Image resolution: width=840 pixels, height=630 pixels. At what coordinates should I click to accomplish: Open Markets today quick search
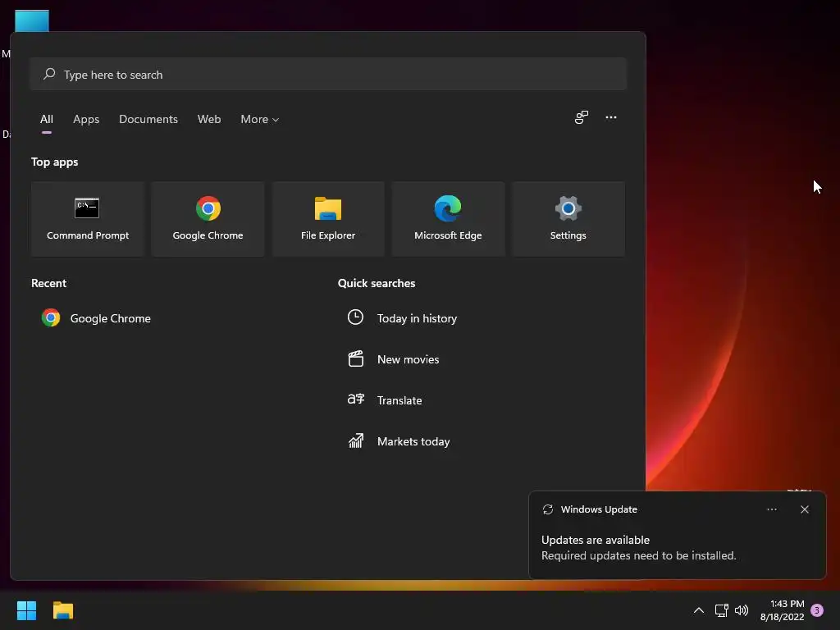[x=399, y=441]
